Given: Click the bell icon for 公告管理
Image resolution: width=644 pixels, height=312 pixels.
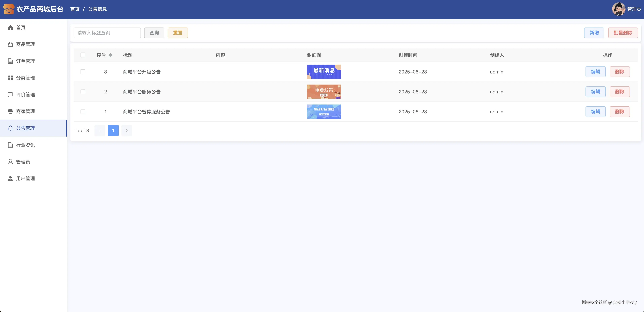Looking at the screenshot, I should [10, 128].
